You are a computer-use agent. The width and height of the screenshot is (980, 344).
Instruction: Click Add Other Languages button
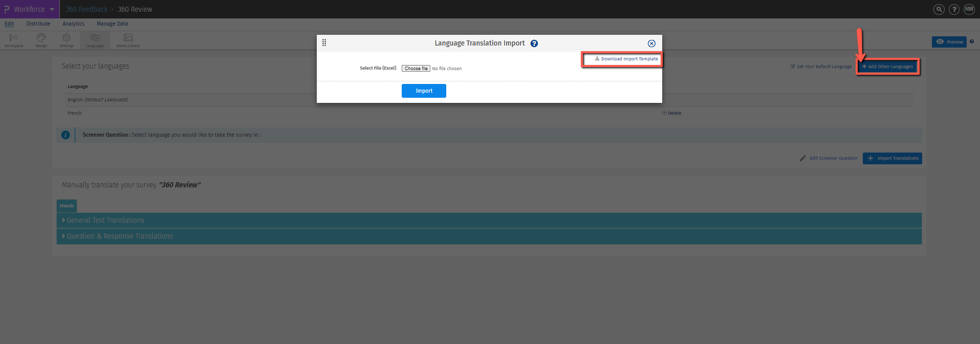pyautogui.click(x=888, y=67)
